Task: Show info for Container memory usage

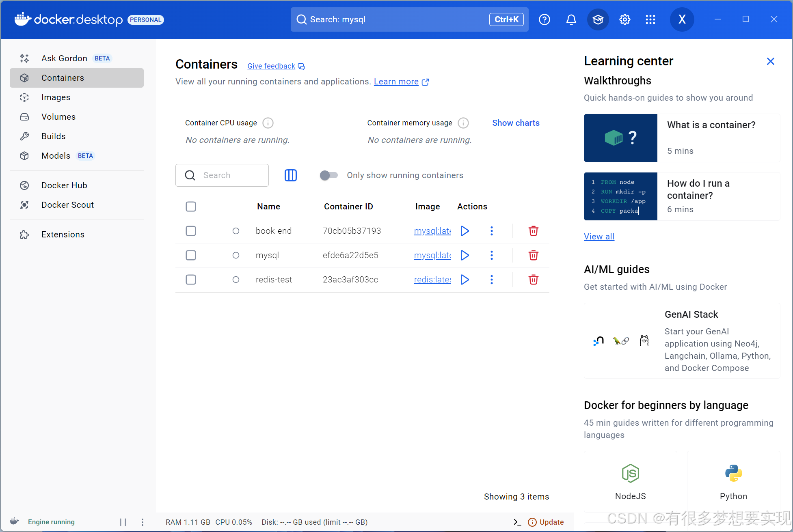Action: click(463, 123)
